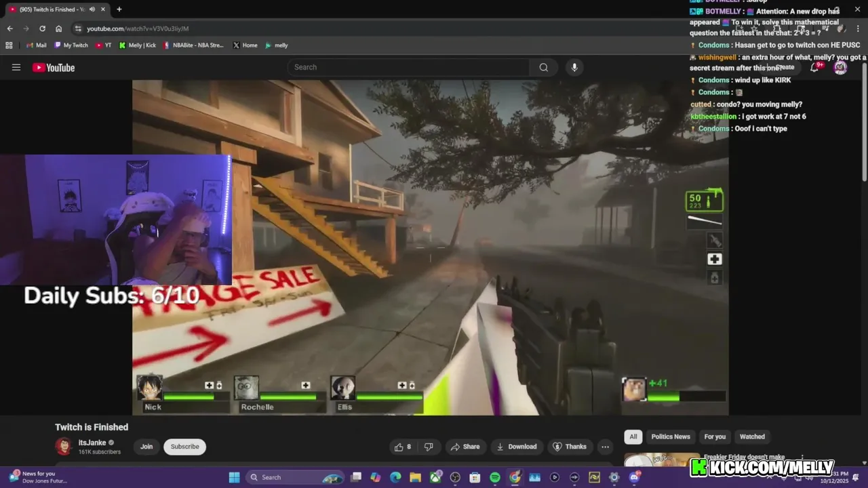Dislike the video with thumbs down

tap(429, 447)
